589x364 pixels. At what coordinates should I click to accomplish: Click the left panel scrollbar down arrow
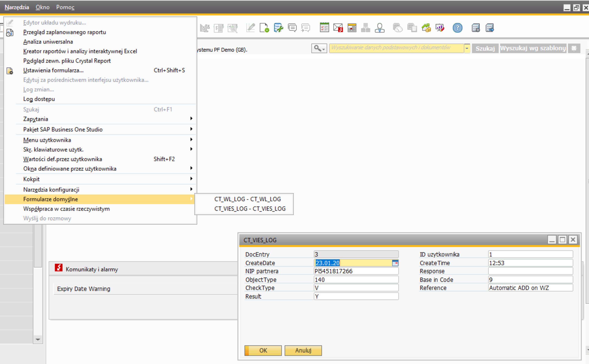tap(38, 339)
